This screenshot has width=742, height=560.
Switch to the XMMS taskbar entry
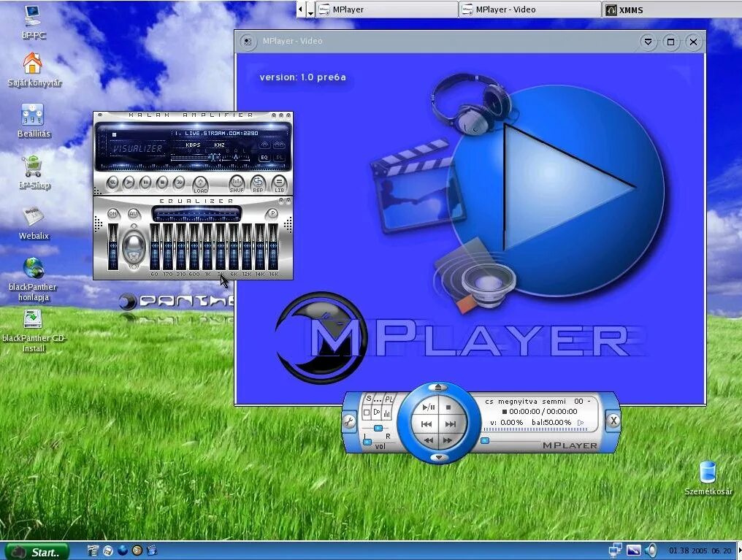click(672, 9)
